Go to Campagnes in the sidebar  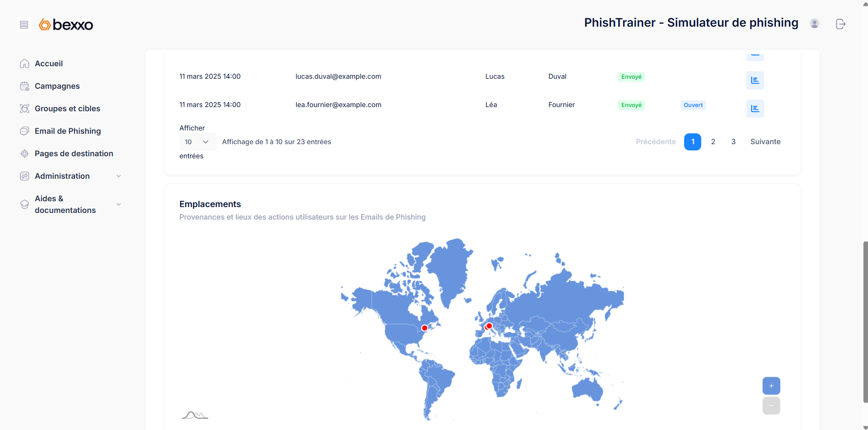click(x=57, y=86)
